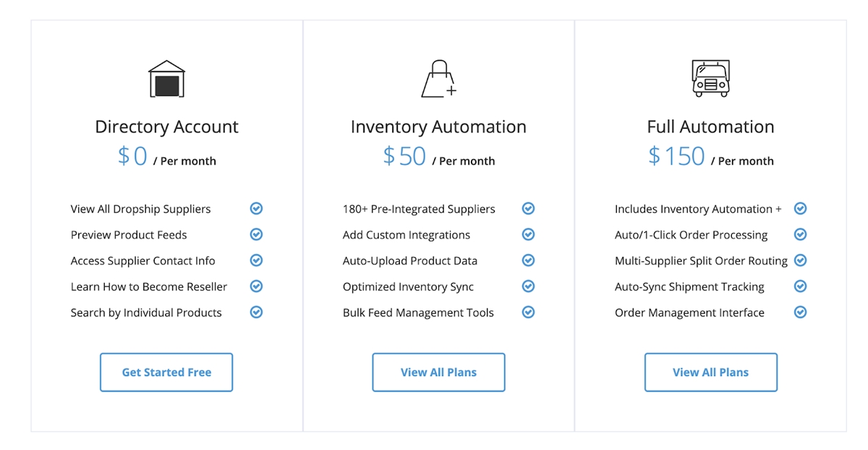The width and height of the screenshot is (868, 450).
Task: Click the Full Automation plan heading
Action: pyautogui.click(x=710, y=127)
